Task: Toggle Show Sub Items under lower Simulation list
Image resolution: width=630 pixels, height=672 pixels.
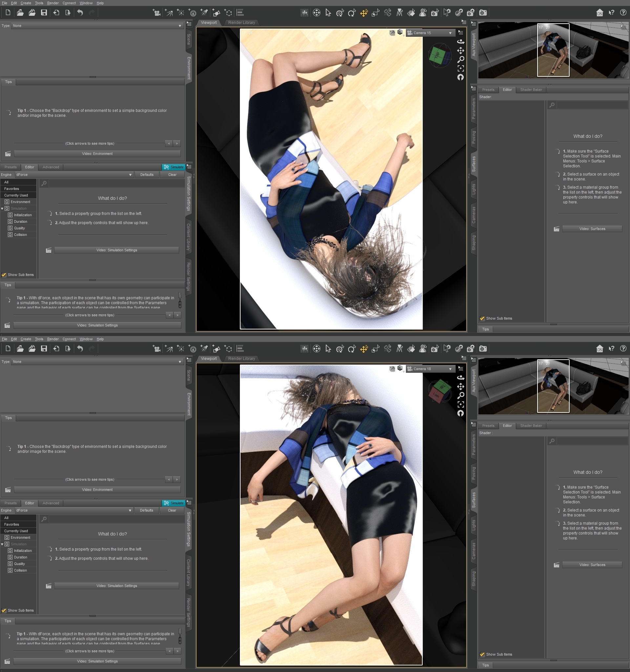Action: [4, 611]
